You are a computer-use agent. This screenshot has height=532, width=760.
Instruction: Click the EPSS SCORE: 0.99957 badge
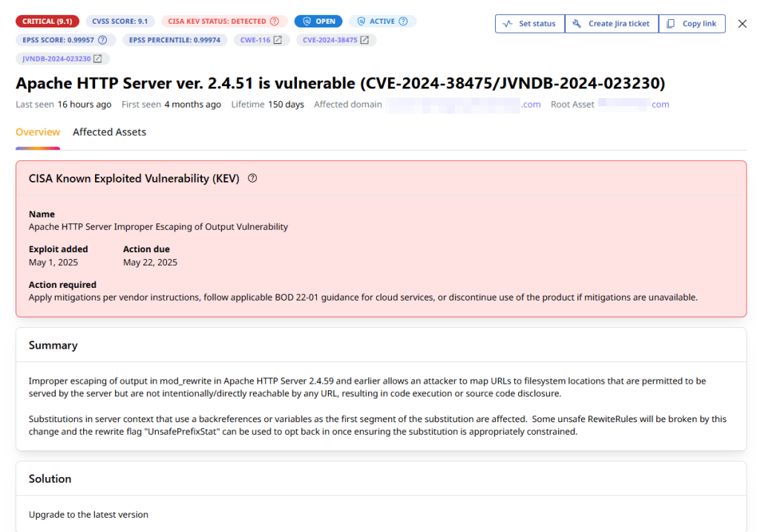point(65,40)
